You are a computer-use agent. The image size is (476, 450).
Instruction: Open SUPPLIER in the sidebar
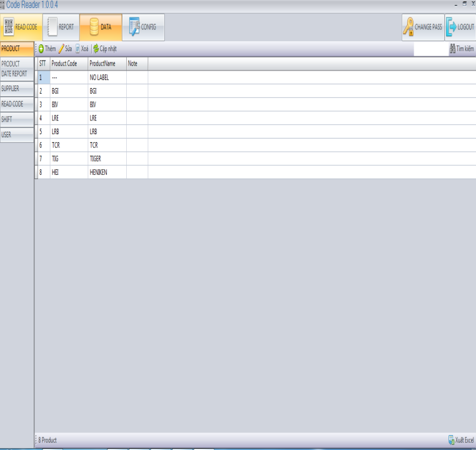pyautogui.click(x=17, y=89)
